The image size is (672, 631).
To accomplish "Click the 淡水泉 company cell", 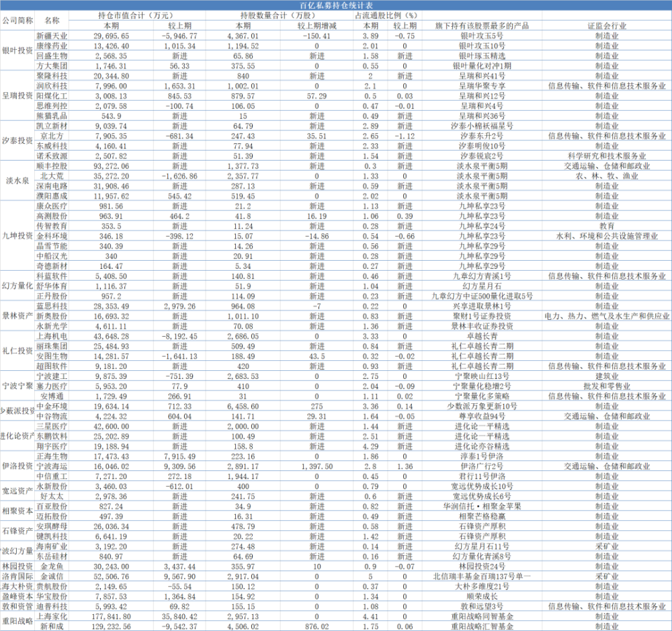I will (x=17, y=181).
